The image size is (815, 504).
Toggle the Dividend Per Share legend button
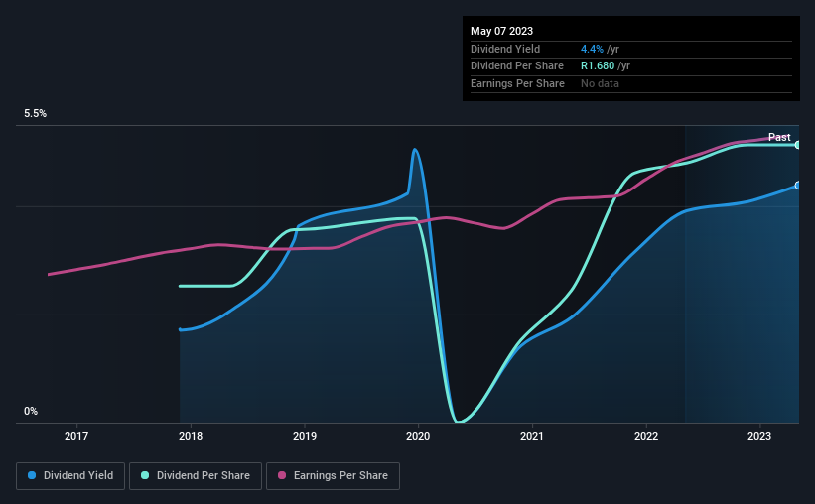(x=196, y=476)
